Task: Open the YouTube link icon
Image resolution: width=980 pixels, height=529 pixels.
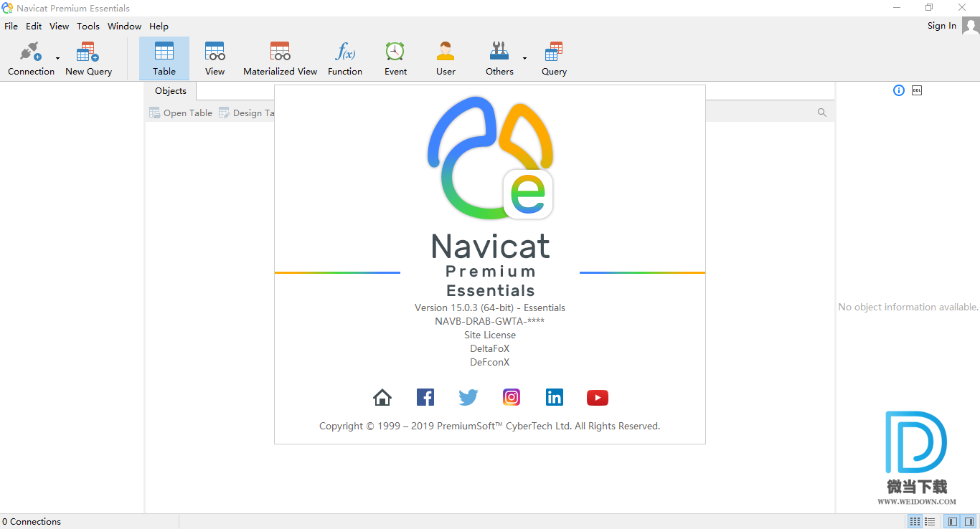Action: click(x=598, y=397)
